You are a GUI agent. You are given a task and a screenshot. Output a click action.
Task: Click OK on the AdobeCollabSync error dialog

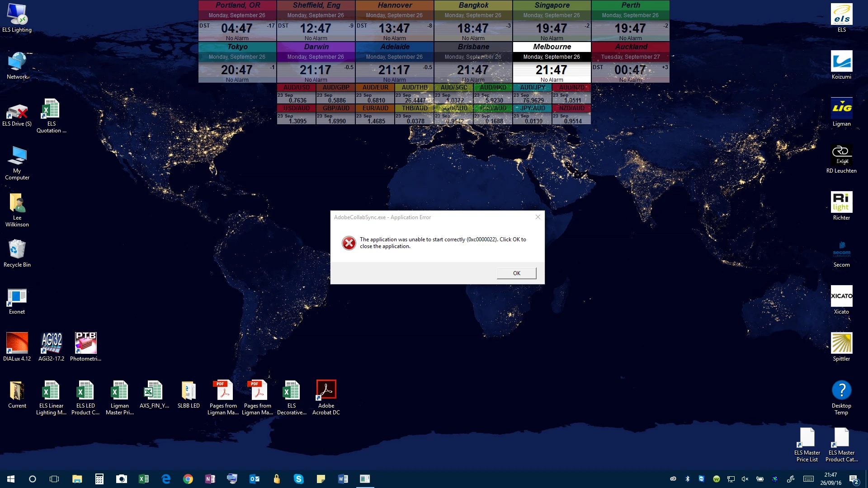tap(516, 273)
